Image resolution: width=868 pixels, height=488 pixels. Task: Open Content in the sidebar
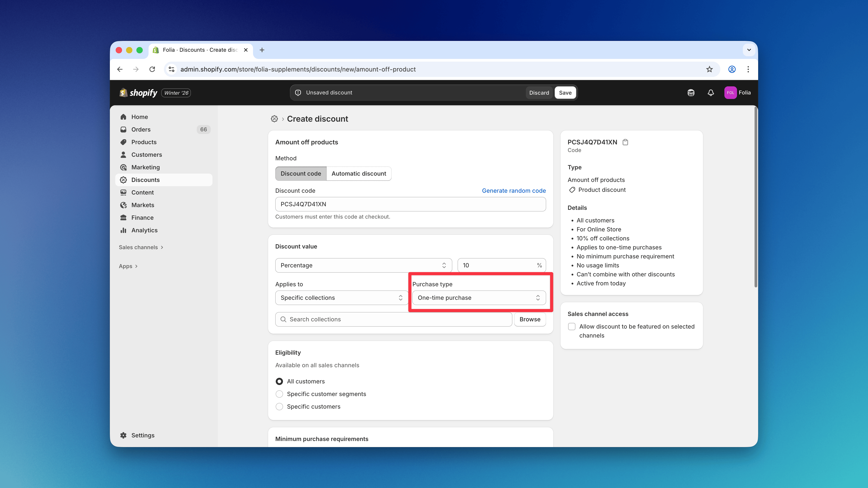coord(164,193)
